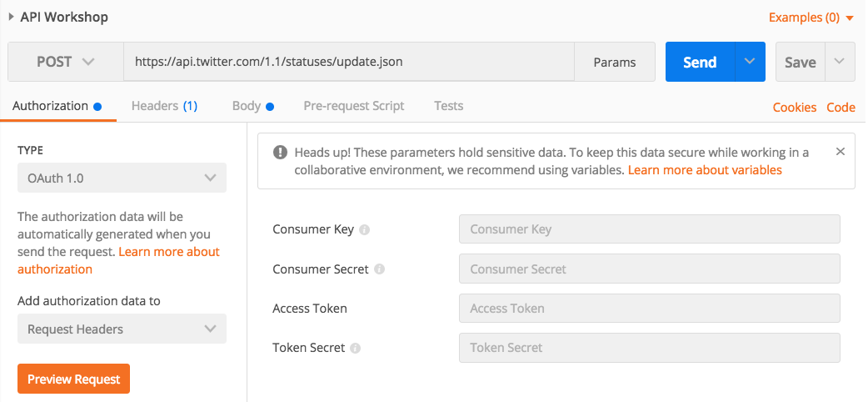This screenshot has width=868, height=402.
Task: Open the Request Headers dropdown
Action: tap(122, 329)
